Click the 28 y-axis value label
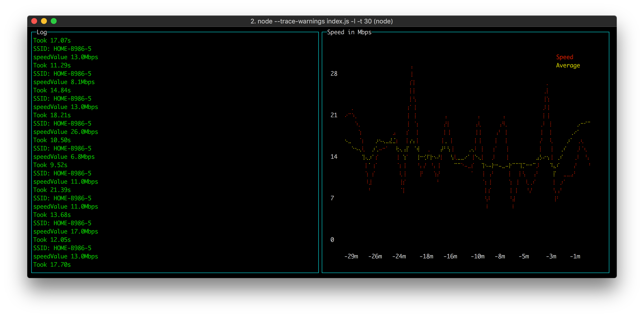The width and height of the screenshot is (644, 317). [x=334, y=74]
